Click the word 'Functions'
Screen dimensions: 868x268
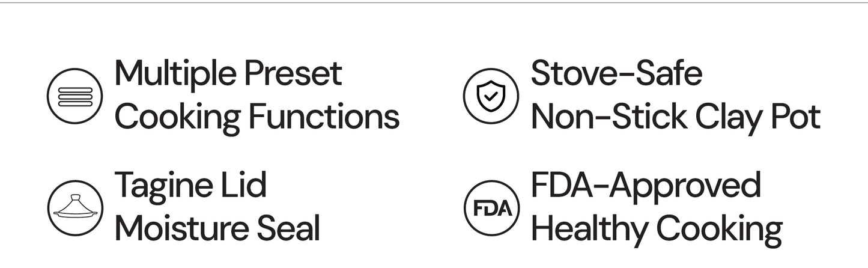click(324, 117)
